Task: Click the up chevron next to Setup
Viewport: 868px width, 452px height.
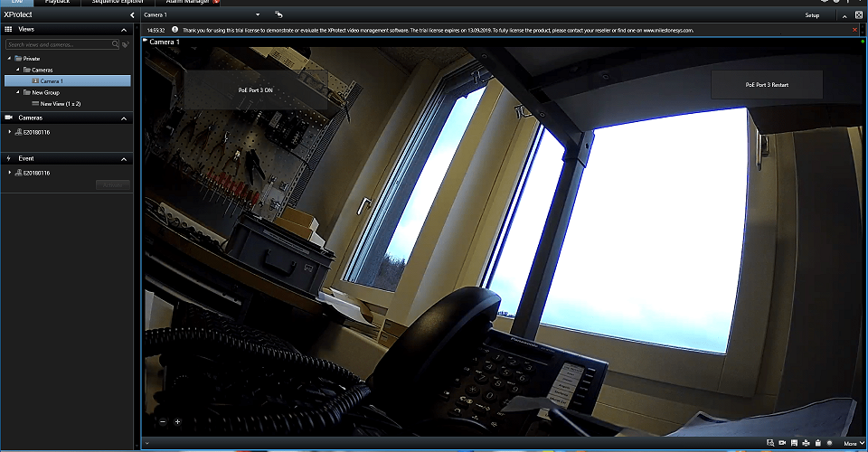Action: pos(844,16)
